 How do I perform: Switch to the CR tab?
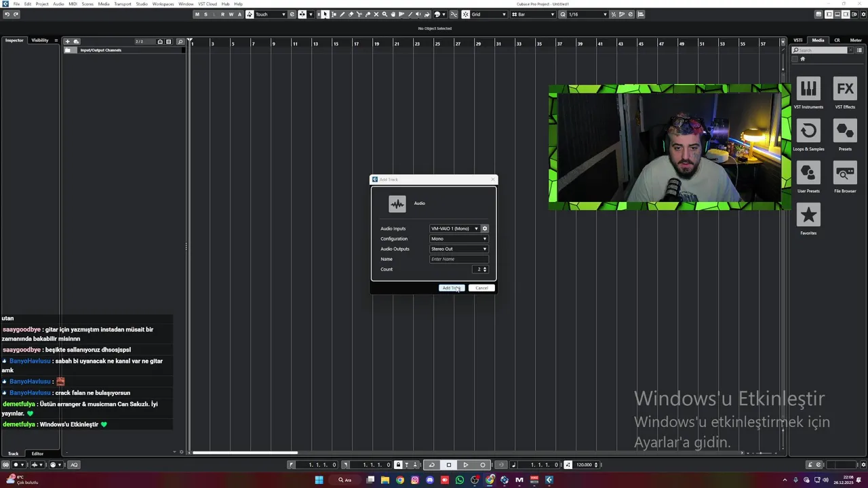click(x=837, y=41)
